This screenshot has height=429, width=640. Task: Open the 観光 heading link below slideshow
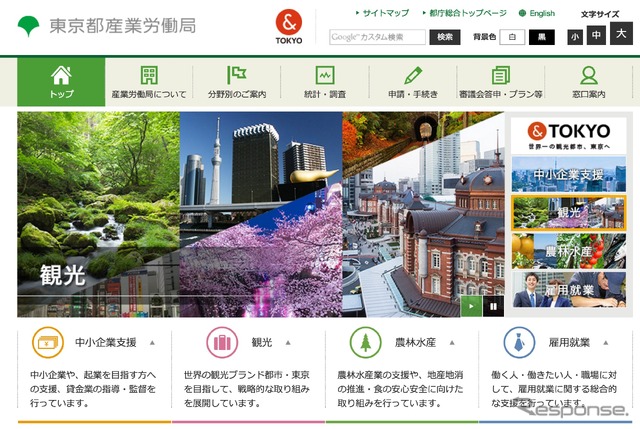(x=262, y=342)
